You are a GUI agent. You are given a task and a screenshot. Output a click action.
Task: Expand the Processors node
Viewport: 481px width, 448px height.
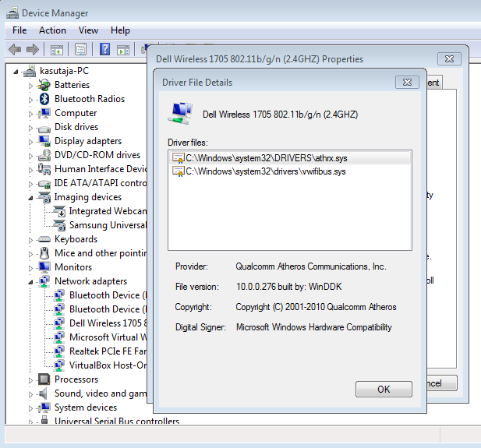[30, 380]
